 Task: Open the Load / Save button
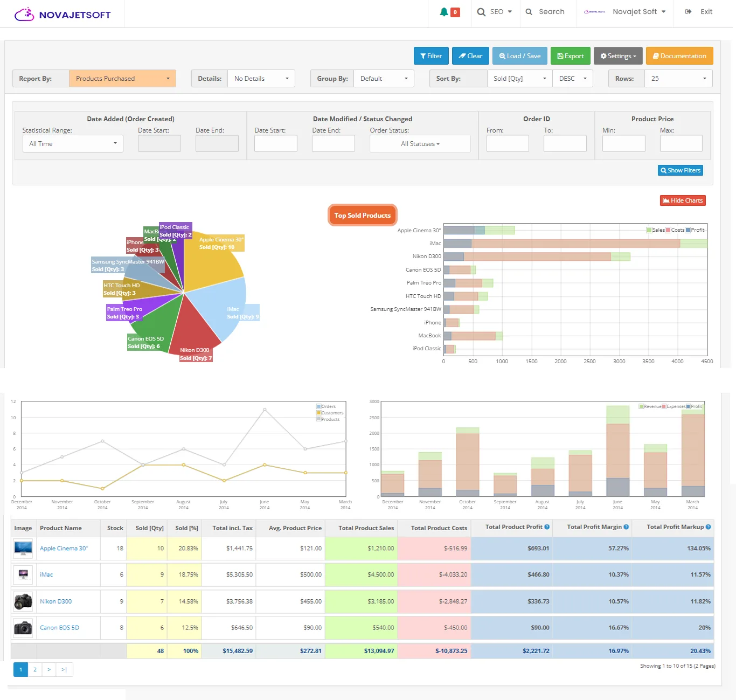[x=520, y=56]
